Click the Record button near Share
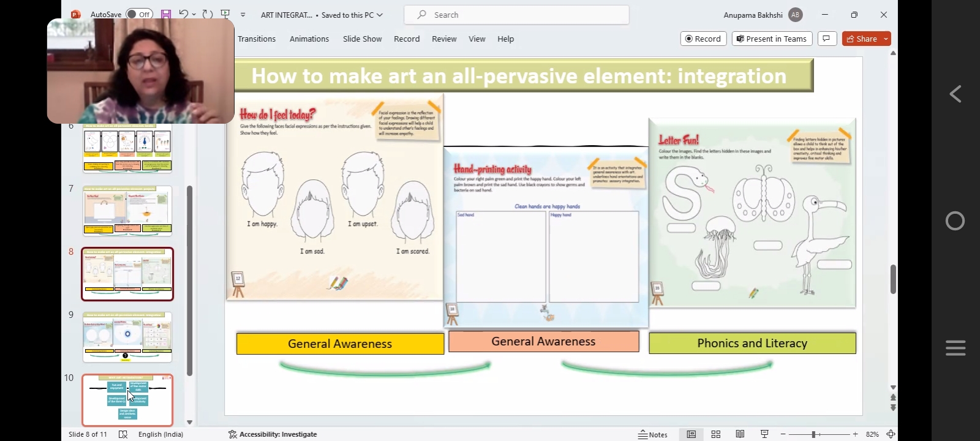 (703, 39)
